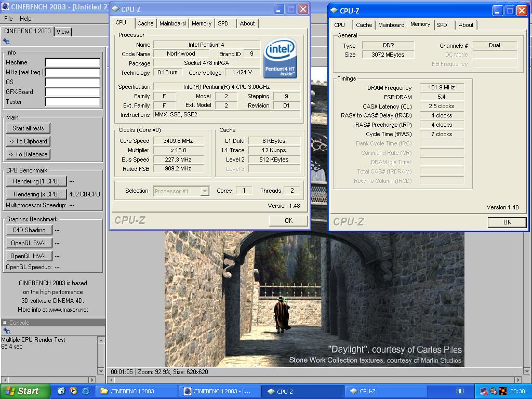
Task: Open the media player quick launch icon
Action: [x=73, y=391]
